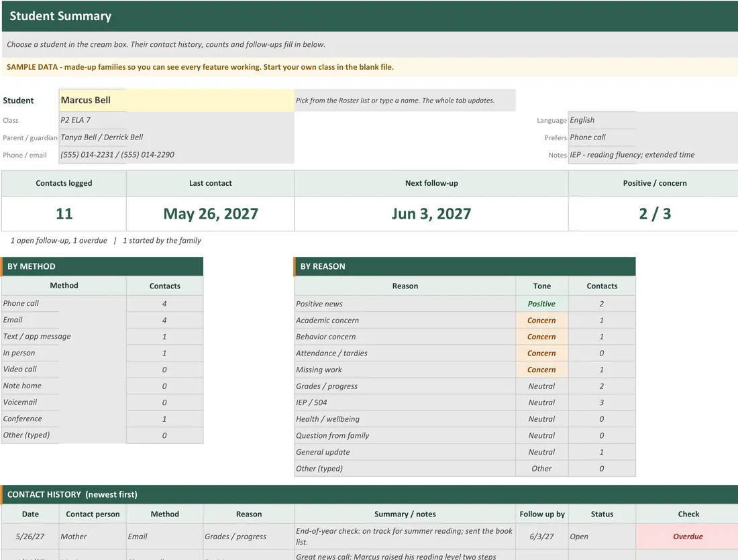
Task: Click the SAMPLE DATA notice banner
Action: [370, 67]
